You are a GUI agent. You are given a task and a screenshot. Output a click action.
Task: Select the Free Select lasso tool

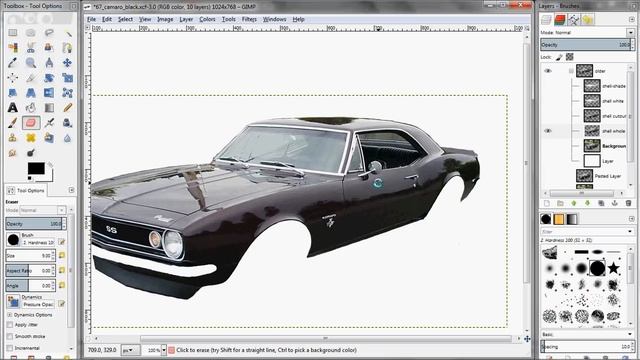click(49, 33)
